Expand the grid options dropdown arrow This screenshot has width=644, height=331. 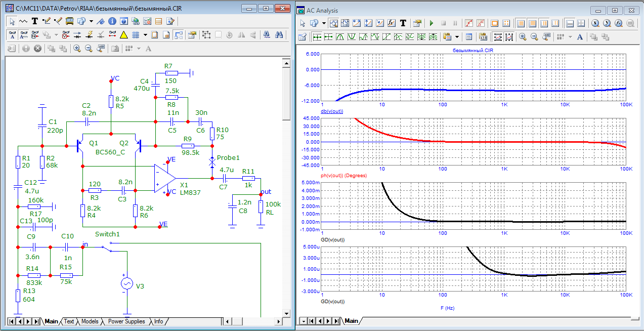click(x=145, y=35)
